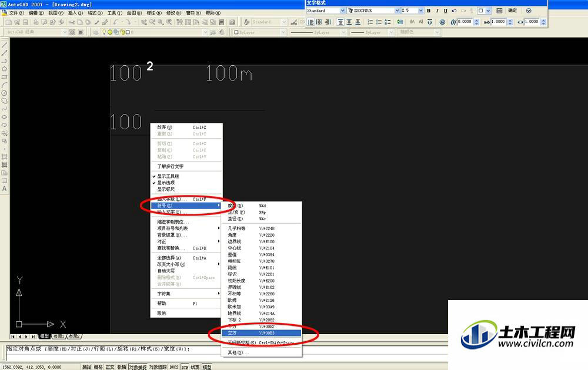Convert text to lowercase with the Aā icon
This screenshot has width=588, height=370.
(421, 22)
